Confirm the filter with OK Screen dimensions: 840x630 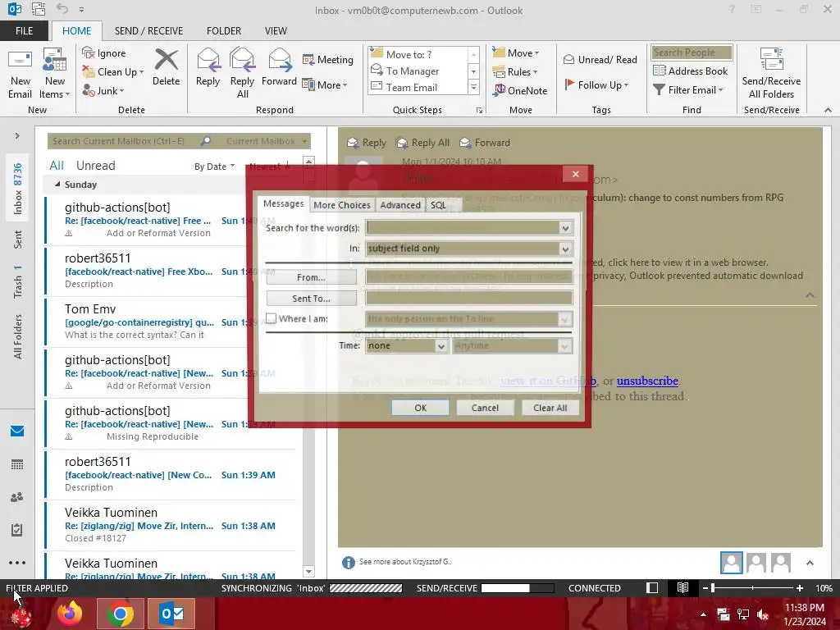click(421, 408)
